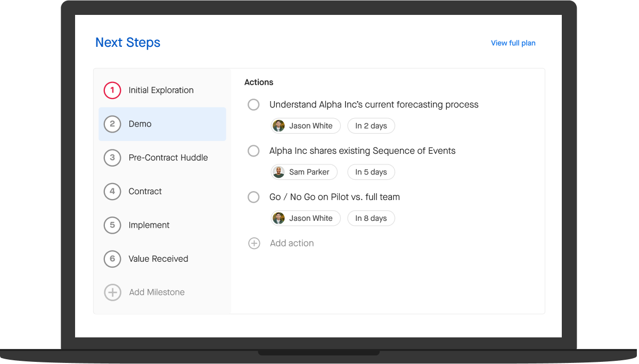The width and height of the screenshot is (639, 364).
Task: Click the 'Alpha Inc shares existing Sequence of Events' title
Action: [x=363, y=151]
